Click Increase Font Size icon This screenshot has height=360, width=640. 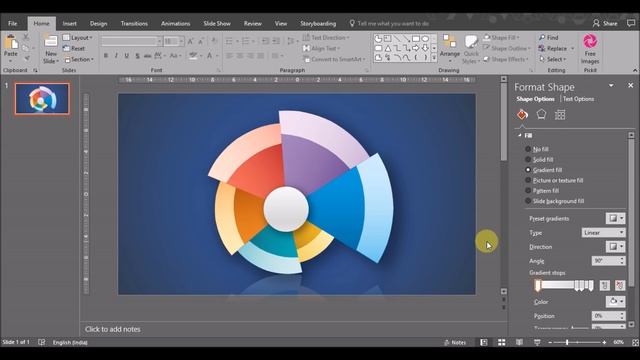[190, 41]
